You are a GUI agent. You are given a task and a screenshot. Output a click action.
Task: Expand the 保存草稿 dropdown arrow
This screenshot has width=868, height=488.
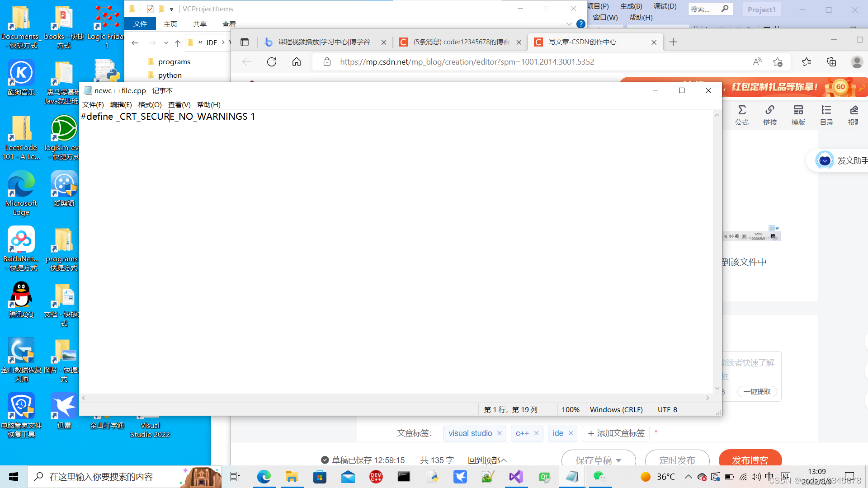(619, 460)
